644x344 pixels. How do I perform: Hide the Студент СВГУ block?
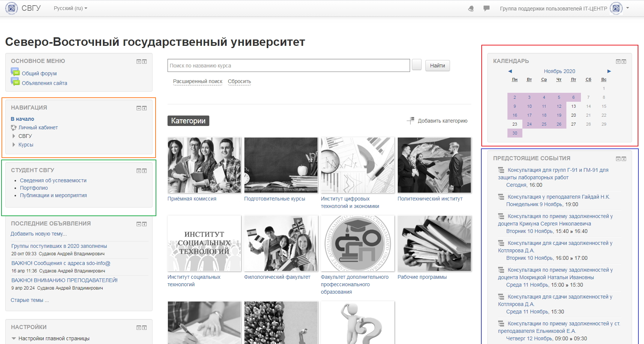138,171
